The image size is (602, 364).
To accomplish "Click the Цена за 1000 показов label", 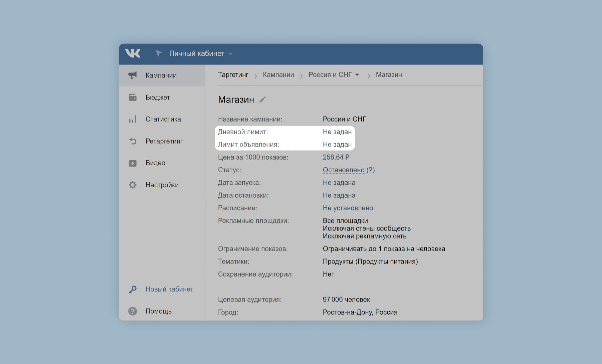I will point(253,157).
